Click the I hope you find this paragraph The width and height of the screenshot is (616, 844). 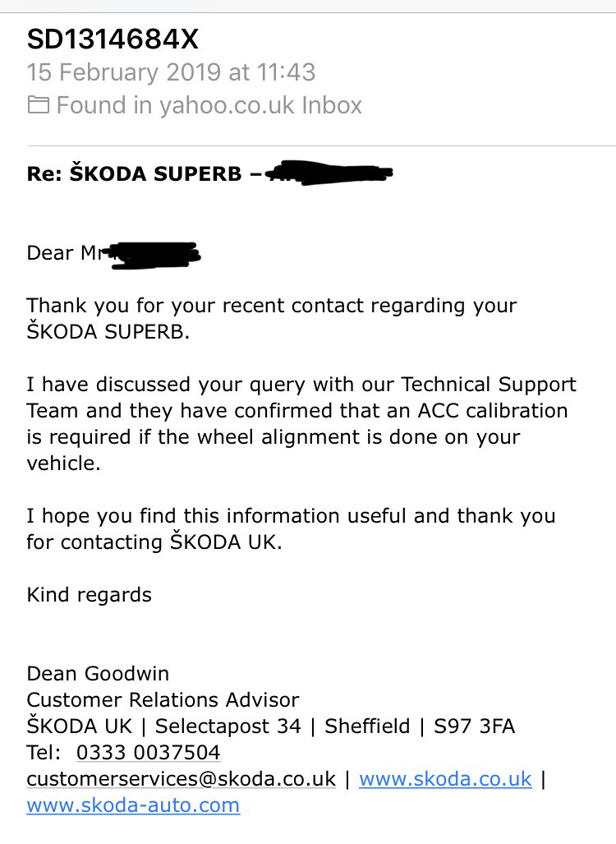[x=291, y=529]
